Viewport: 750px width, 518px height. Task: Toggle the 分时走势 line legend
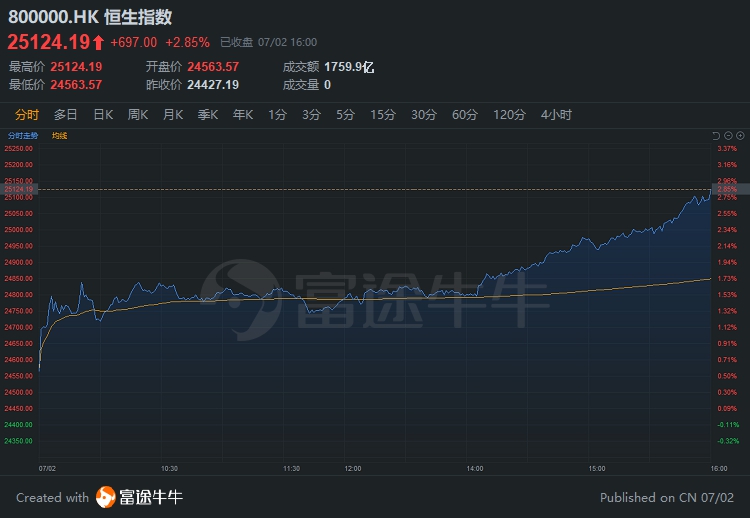[x=23, y=136]
